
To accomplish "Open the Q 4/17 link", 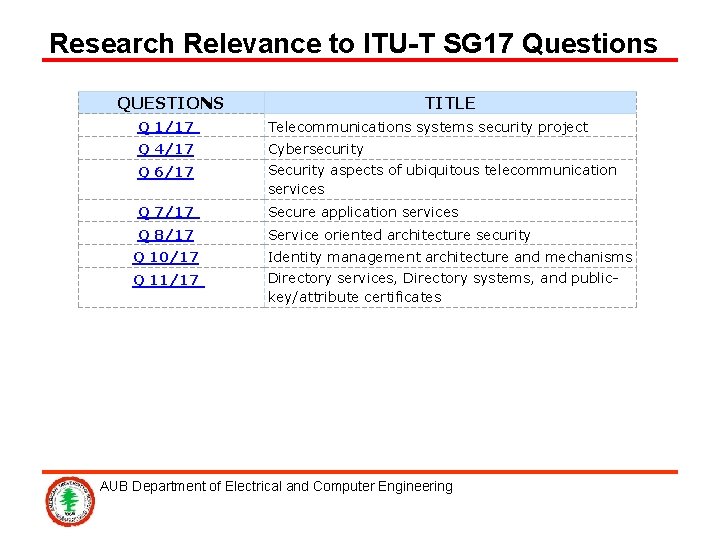I will click(166, 149).
